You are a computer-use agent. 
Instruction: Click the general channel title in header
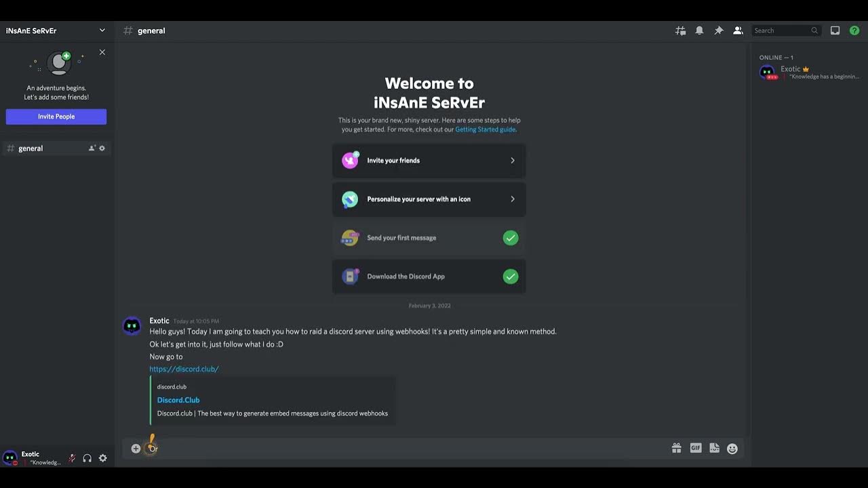pos(151,30)
